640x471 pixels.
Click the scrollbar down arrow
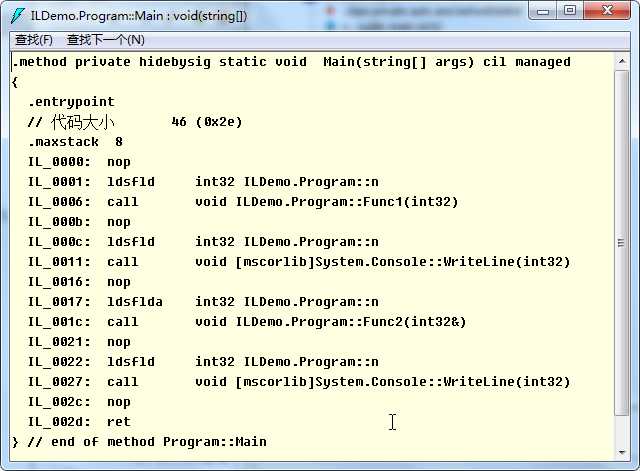[x=622, y=452]
